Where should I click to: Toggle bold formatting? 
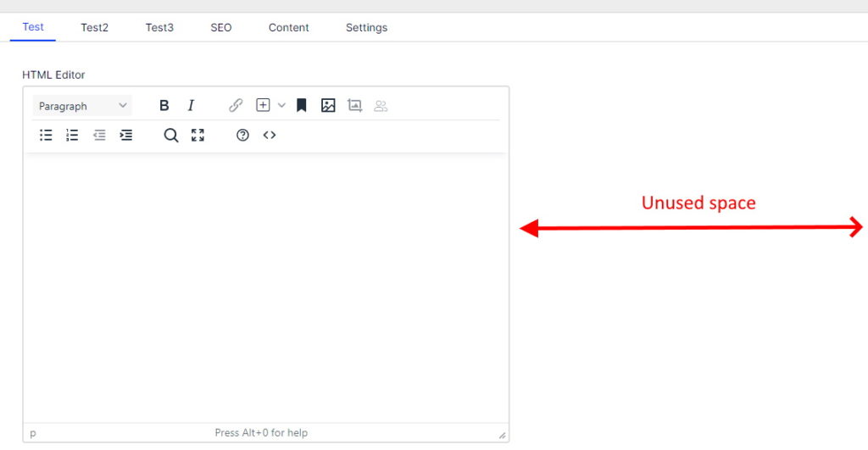point(164,105)
